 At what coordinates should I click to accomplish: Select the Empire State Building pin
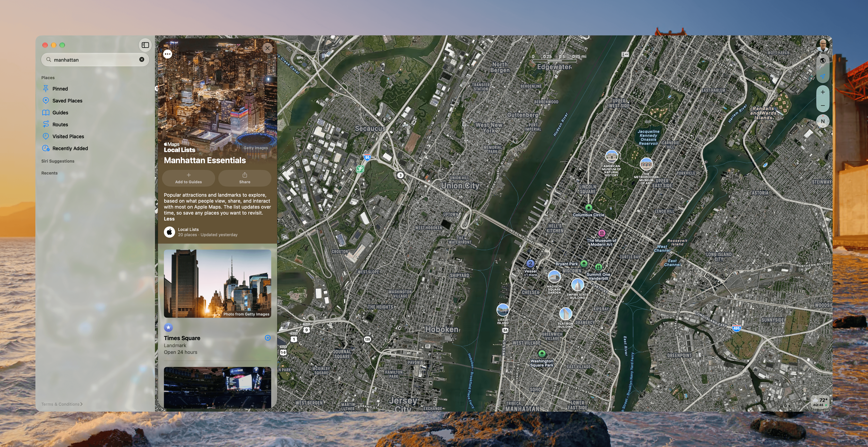(x=578, y=285)
